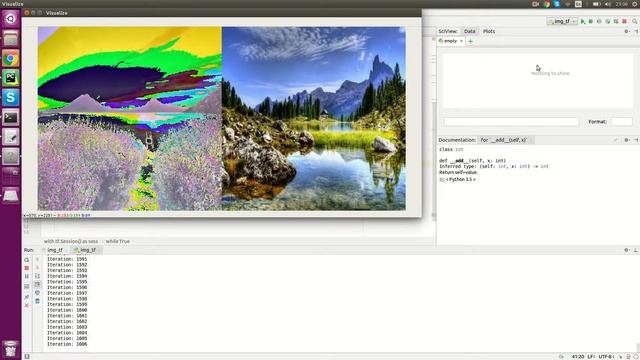Switch to the Plots tab in SciView

tap(489, 31)
